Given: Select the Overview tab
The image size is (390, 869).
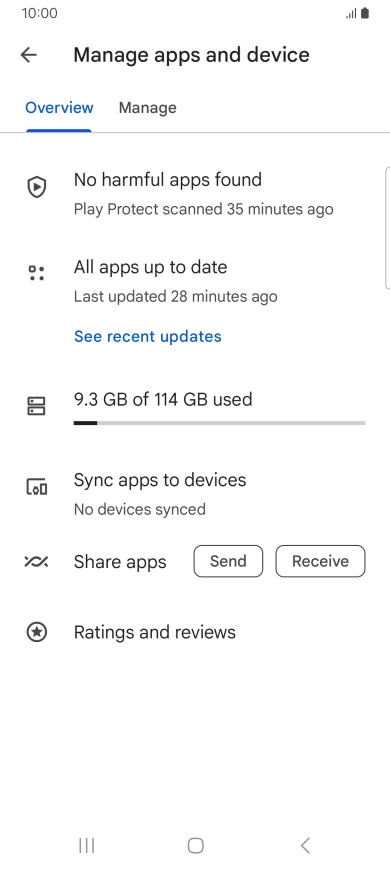Looking at the screenshot, I should pyautogui.click(x=59, y=108).
